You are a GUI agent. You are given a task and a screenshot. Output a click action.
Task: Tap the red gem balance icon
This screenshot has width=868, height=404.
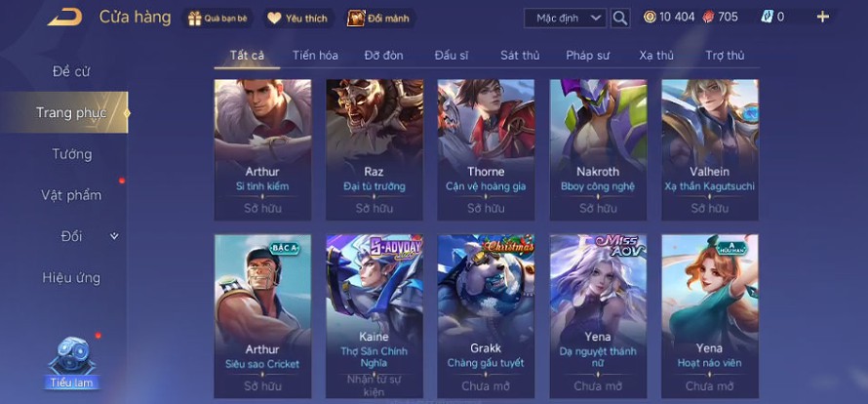pyautogui.click(x=708, y=18)
